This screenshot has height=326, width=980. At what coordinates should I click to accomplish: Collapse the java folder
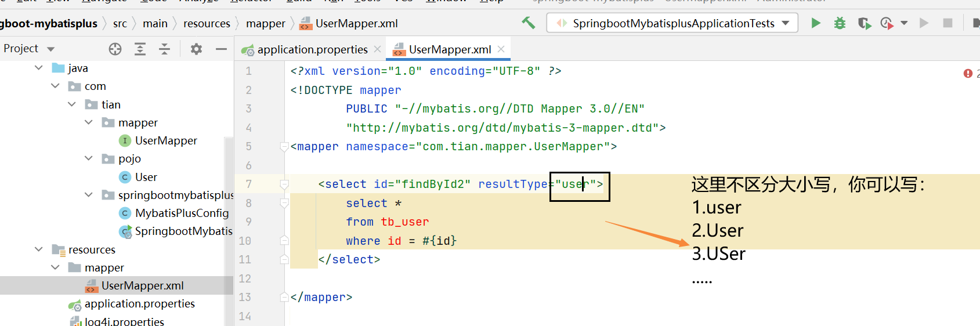(39, 68)
